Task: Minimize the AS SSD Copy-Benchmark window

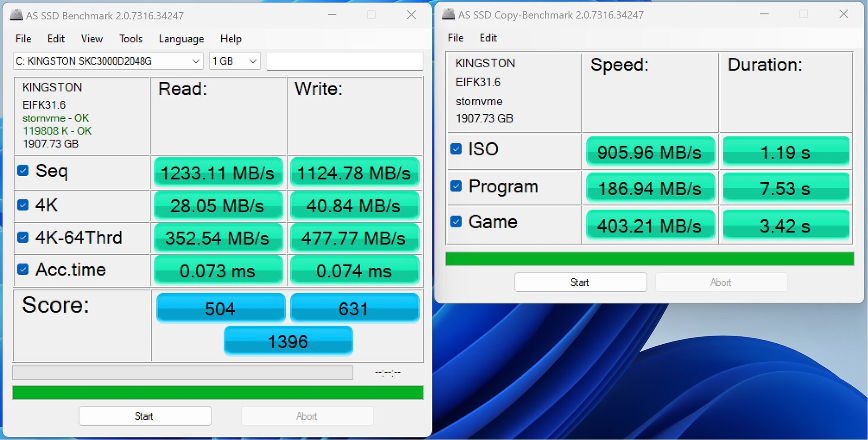Action: point(764,14)
